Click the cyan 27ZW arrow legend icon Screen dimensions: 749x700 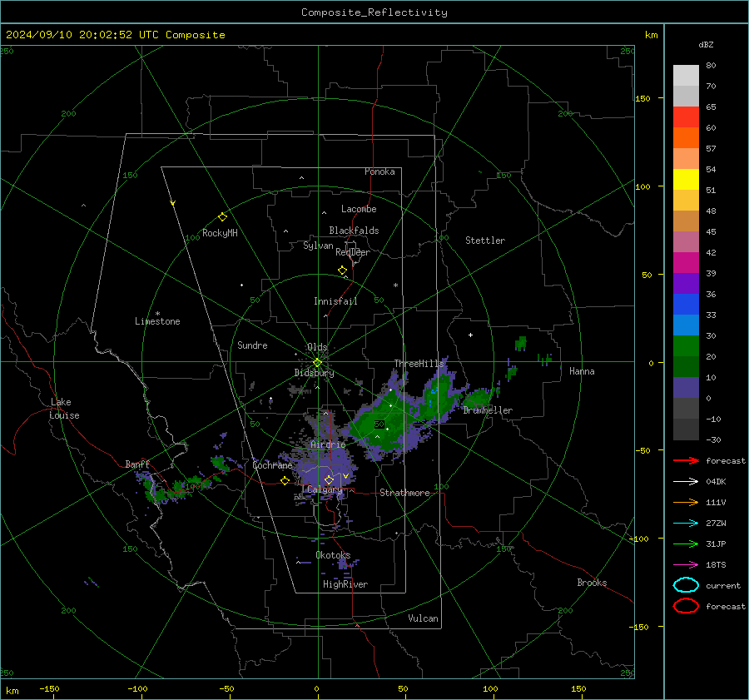click(x=686, y=524)
